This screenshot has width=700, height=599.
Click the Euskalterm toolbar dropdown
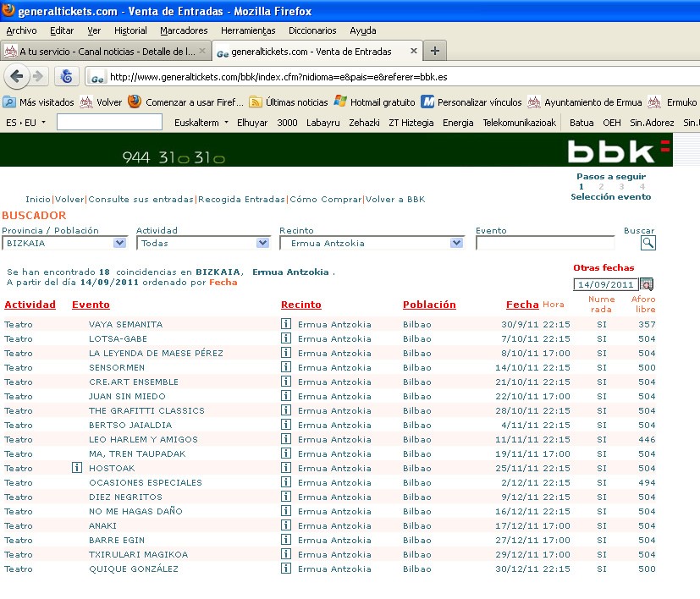coord(201,123)
